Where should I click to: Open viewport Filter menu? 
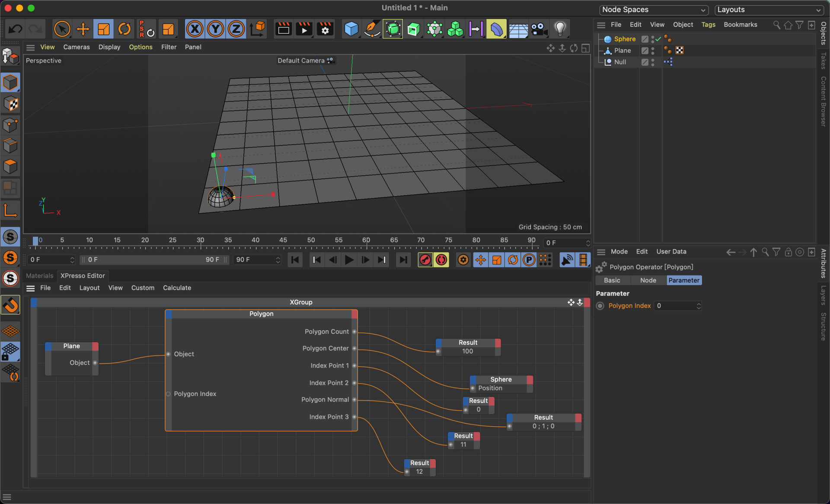[x=169, y=47]
